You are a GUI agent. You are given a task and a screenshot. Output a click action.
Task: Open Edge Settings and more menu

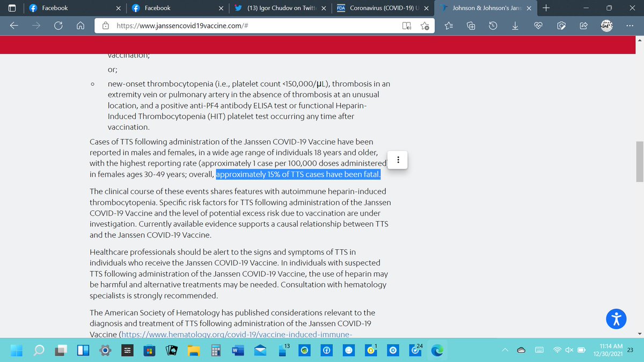pos(629,26)
